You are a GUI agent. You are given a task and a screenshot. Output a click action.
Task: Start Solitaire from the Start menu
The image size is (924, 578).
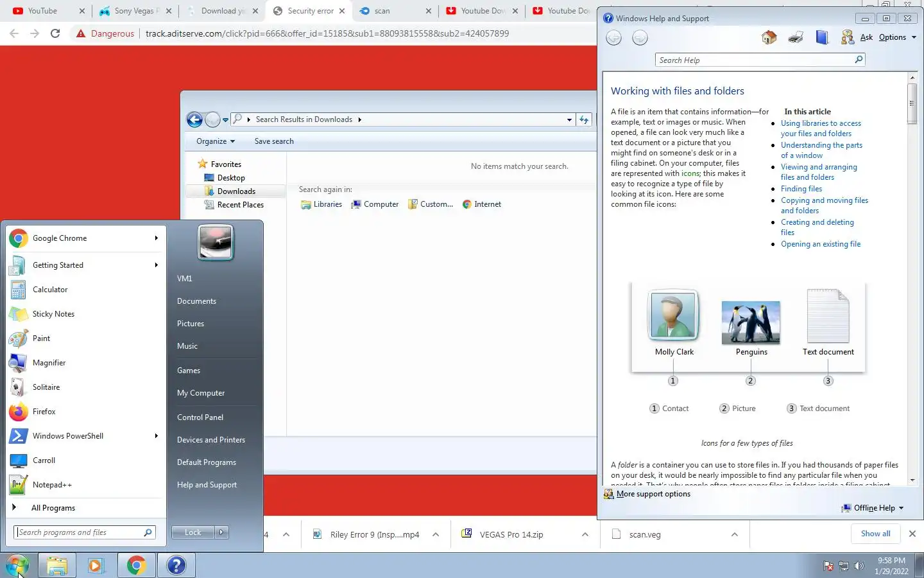coord(84,387)
